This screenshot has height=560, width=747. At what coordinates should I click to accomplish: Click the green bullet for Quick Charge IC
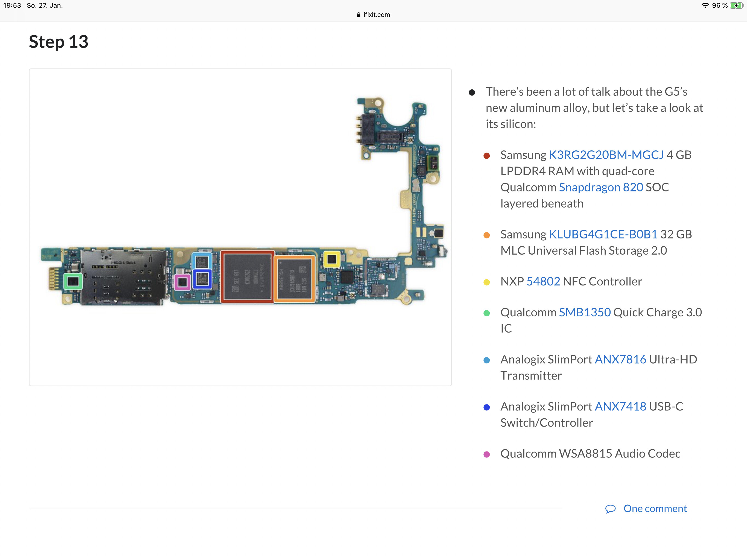click(x=487, y=313)
